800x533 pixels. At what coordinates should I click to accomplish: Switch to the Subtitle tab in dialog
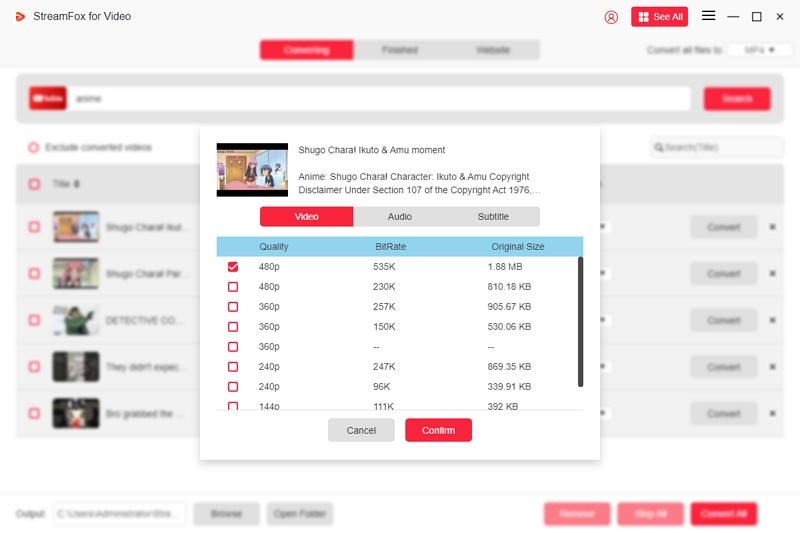click(493, 217)
